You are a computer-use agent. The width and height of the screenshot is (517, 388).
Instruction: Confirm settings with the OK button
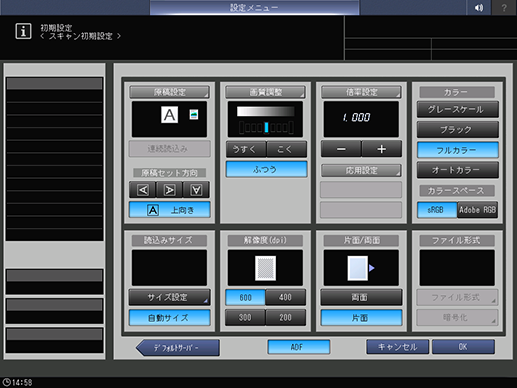(x=463, y=347)
